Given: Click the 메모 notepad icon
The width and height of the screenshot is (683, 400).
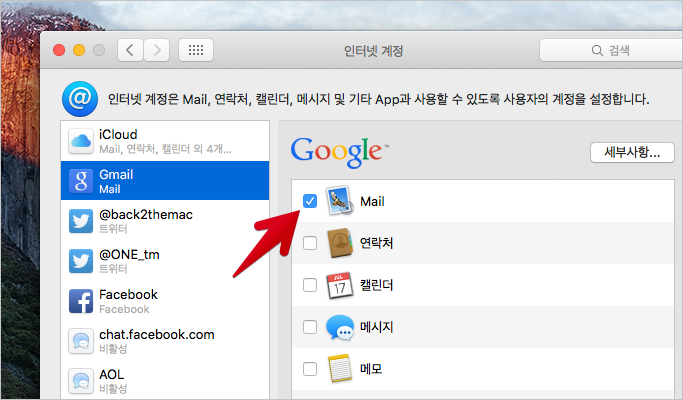Looking at the screenshot, I should click(x=340, y=369).
